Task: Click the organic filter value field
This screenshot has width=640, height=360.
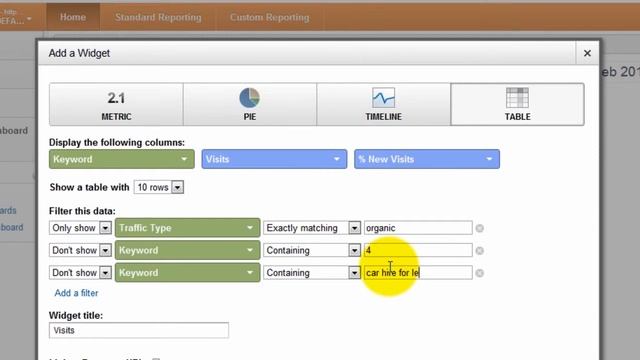Action: tap(418, 228)
